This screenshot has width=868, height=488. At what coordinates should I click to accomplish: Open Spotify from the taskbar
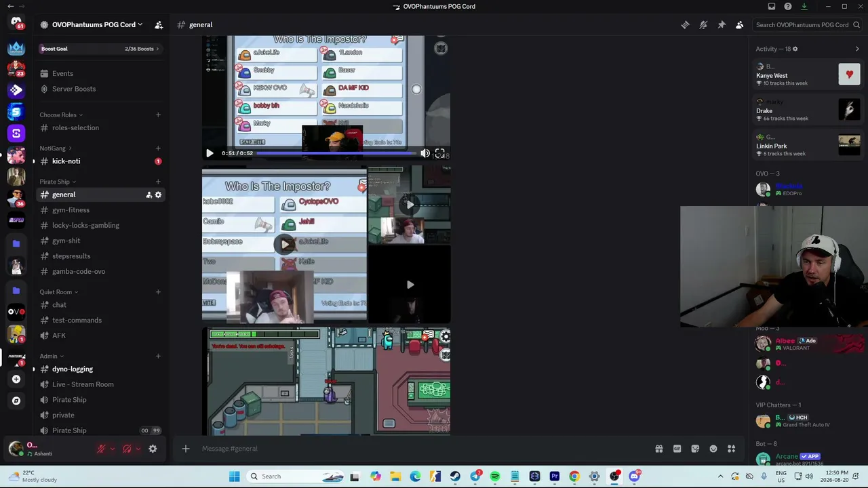click(x=495, y=476)
